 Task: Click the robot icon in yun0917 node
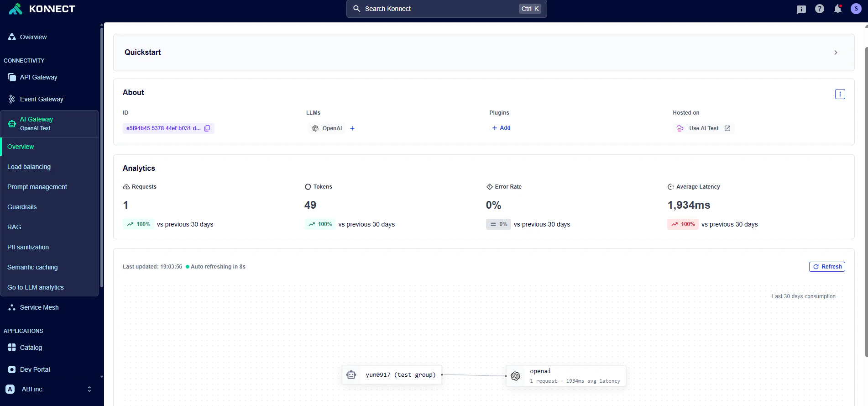[x=351, y=375]
